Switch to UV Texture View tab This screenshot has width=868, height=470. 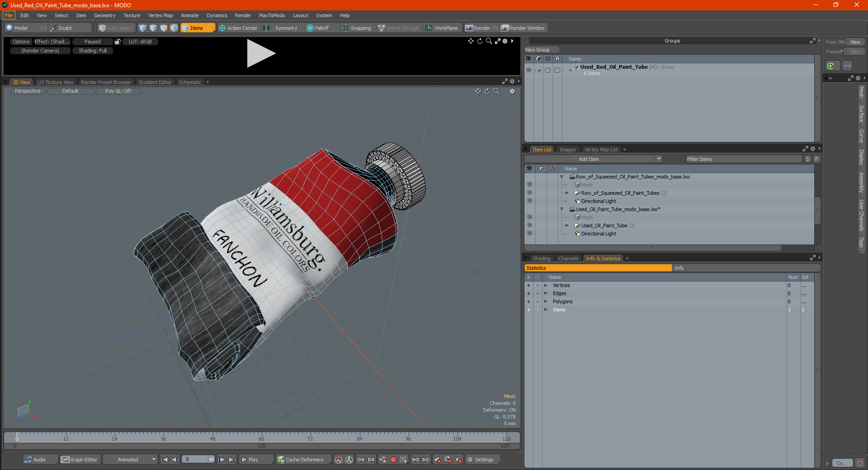tap(56, 82)
